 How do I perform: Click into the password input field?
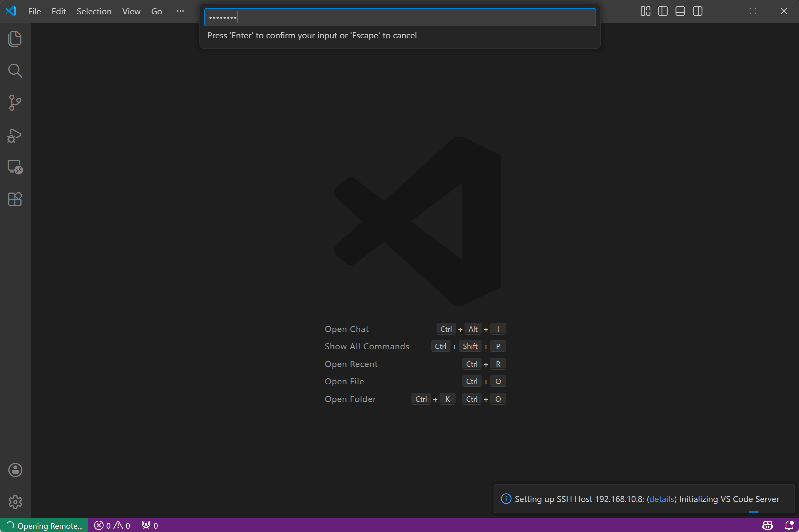click(400, 17)
